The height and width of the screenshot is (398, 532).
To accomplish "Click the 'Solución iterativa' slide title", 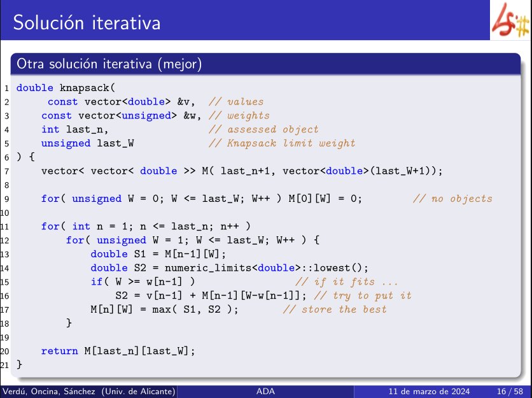I will point(87,24).
